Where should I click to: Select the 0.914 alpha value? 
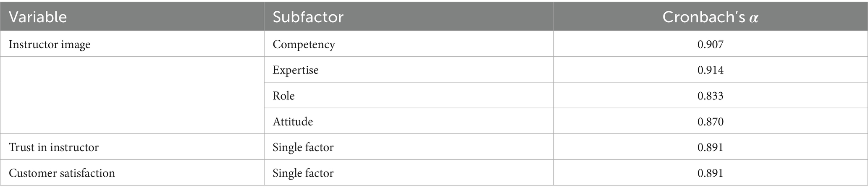pyautogui.click(x=710, y=70)
